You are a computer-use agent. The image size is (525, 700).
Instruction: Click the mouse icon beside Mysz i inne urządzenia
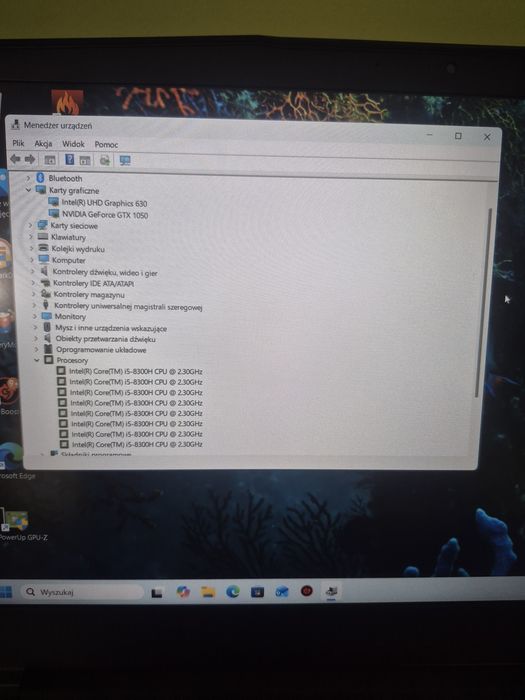click(47, 327)
